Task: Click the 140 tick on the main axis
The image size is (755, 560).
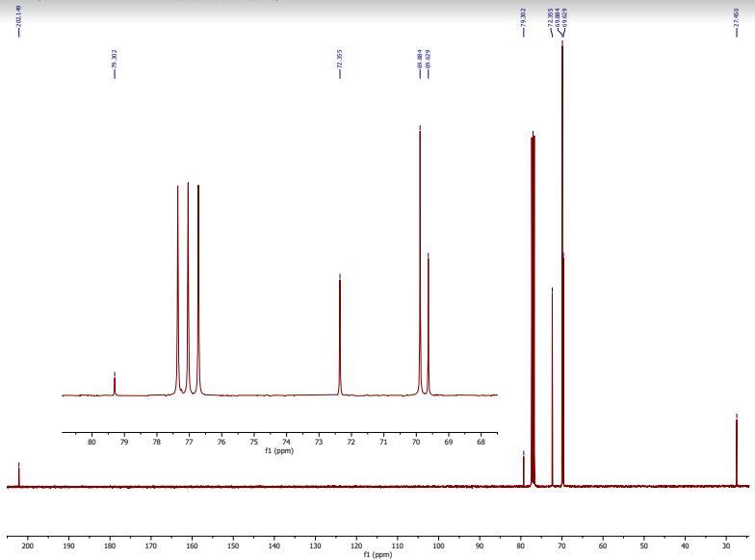Action: [x=273, y=547]
